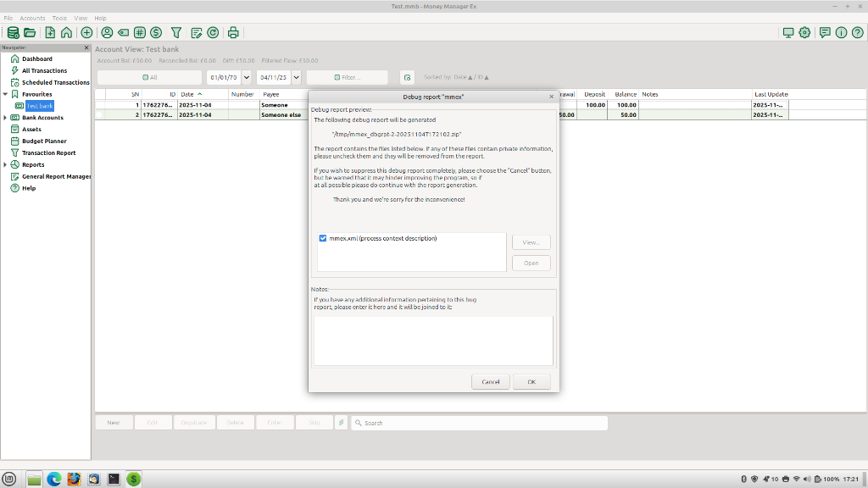
Task: Open the Payee manager icon
Action: [x=107, y=33]
